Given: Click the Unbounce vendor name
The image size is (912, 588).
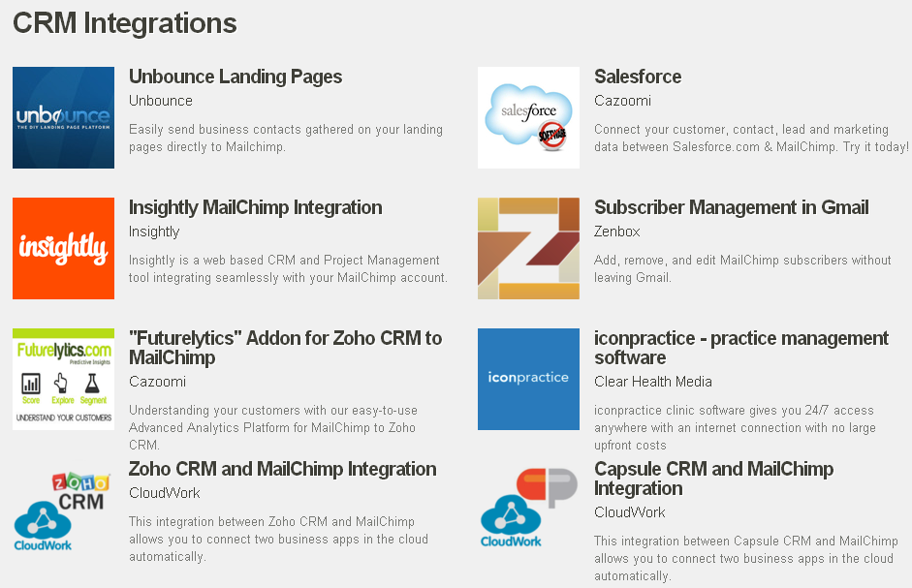Looking at the screenshot, I should (x=161, y=101).
